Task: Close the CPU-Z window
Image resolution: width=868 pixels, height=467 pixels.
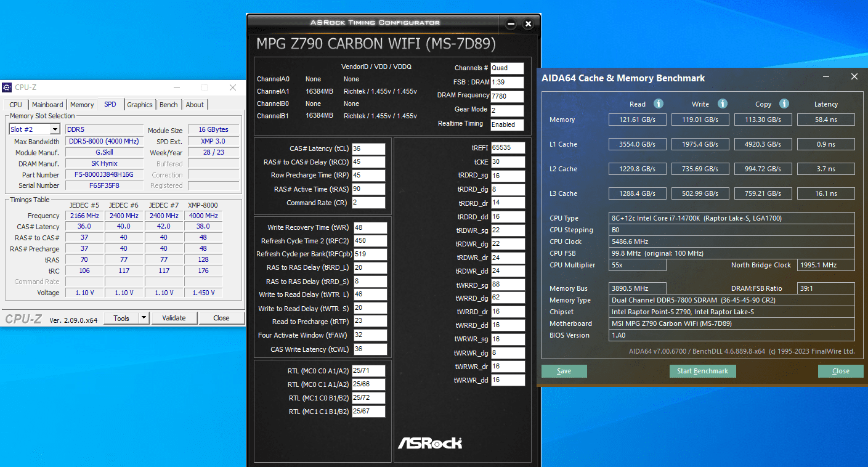Action: (x=233, y=87)
